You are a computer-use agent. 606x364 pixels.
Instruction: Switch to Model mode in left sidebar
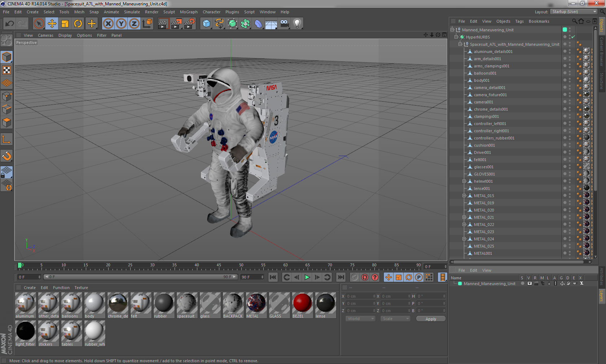[x=7, y=57]
